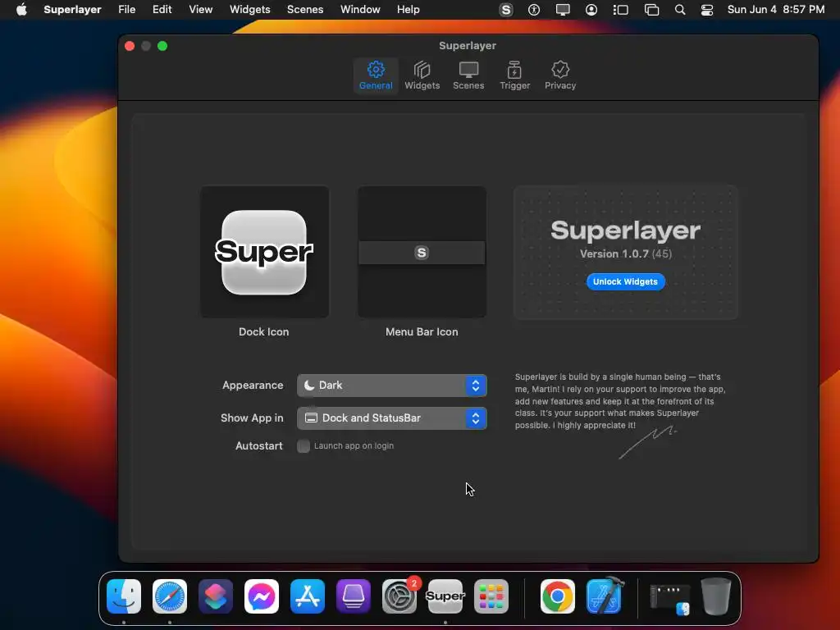
Task: Switch to the Widgets tab
Action: (x=422, y=75)
